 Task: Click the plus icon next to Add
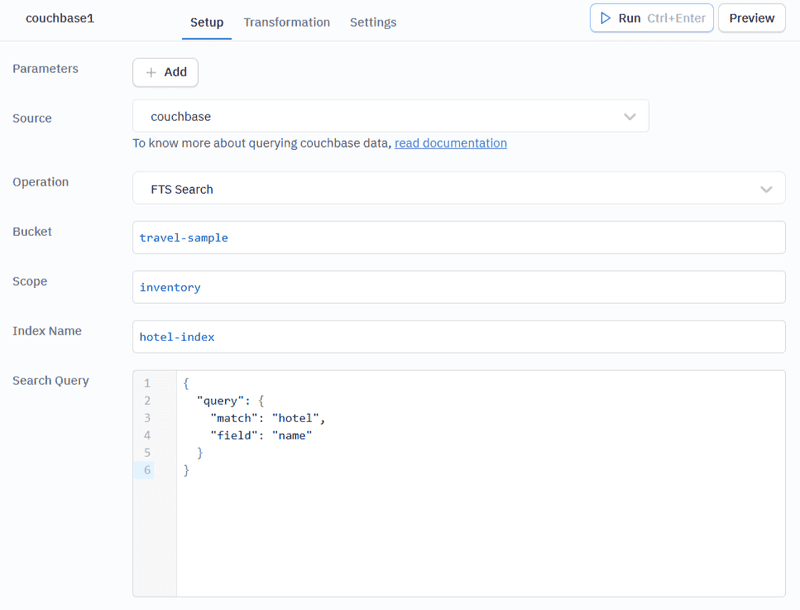[x=152, y=72]
